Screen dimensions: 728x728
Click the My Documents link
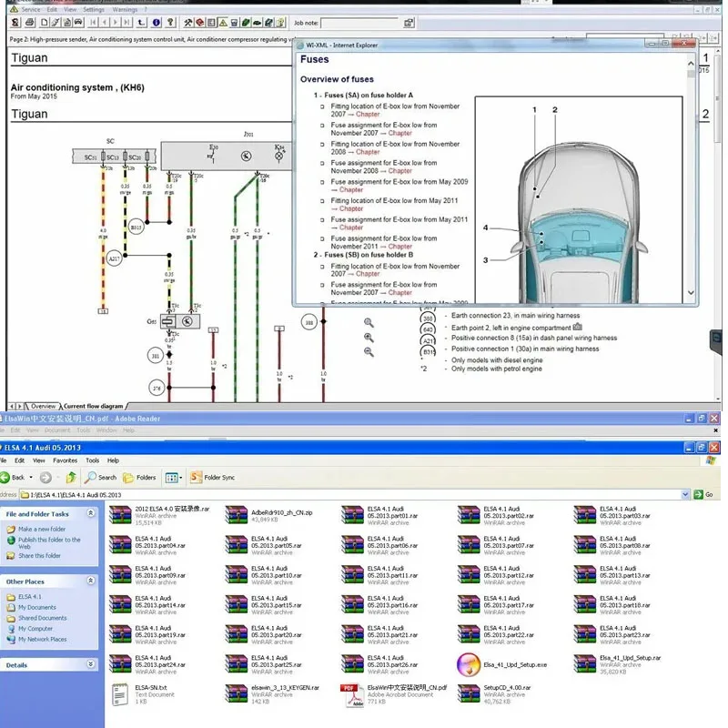click(36, 607)
